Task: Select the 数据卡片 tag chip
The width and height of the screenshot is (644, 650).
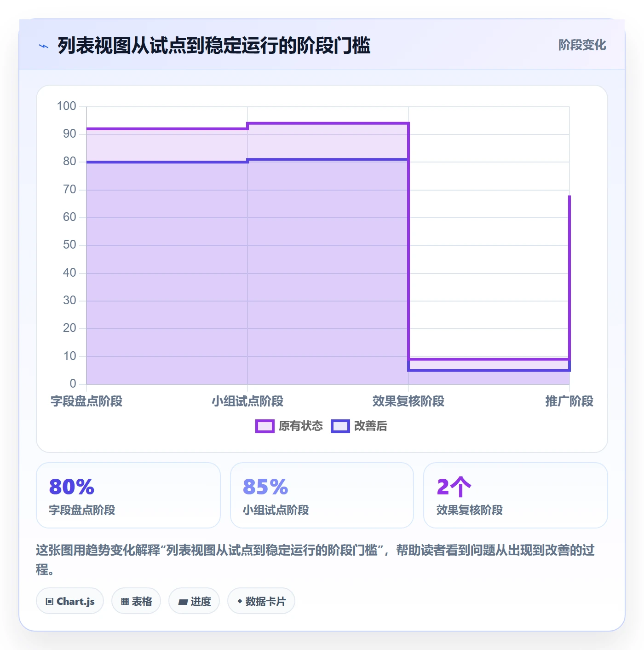Action: coord(261,601)
